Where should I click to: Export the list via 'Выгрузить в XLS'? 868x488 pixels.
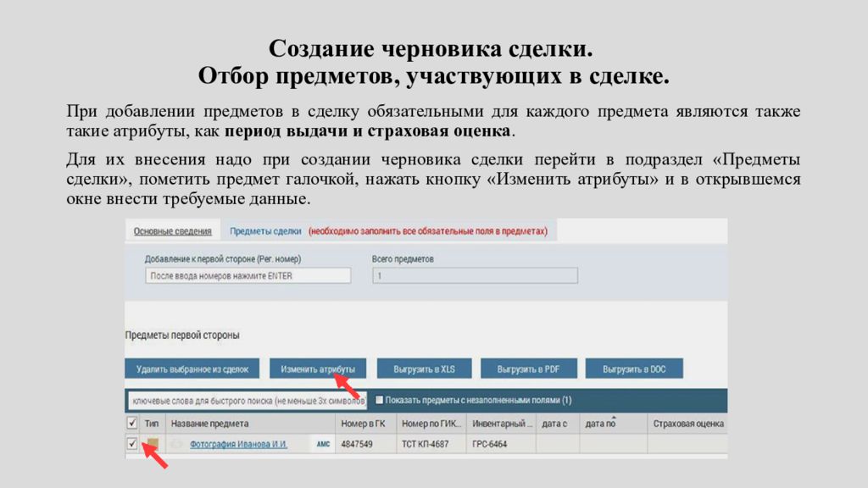(424, 369)
